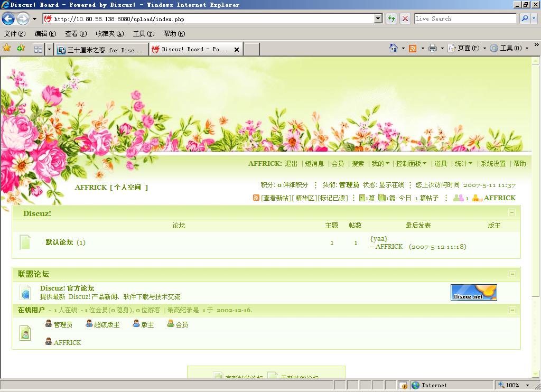Open the 默认论坛 forum link
The image size is (541, 392).
59,242
